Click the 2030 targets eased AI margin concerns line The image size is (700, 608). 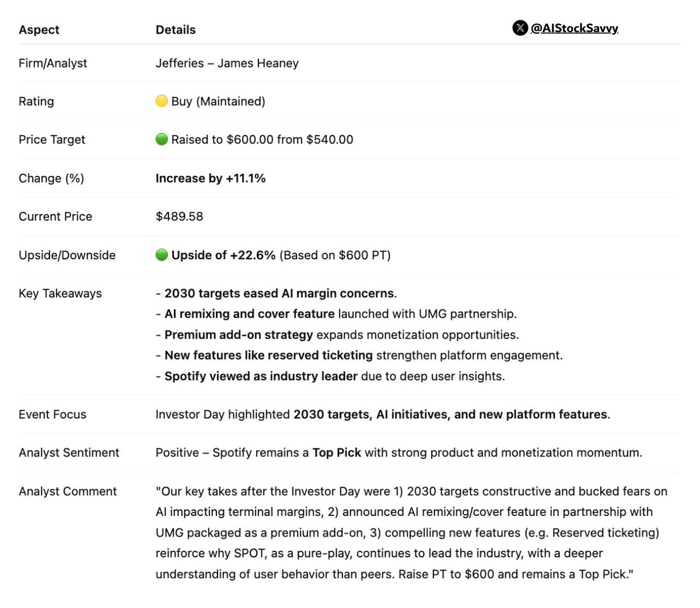point(276,293)
